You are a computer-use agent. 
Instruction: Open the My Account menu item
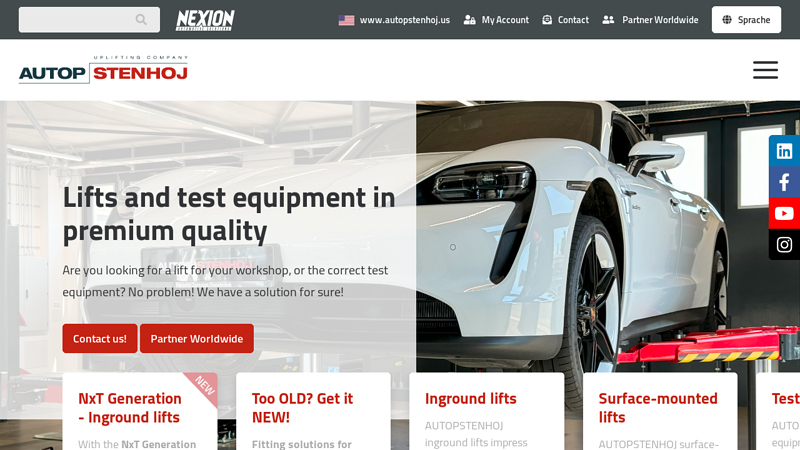point(496,20)
